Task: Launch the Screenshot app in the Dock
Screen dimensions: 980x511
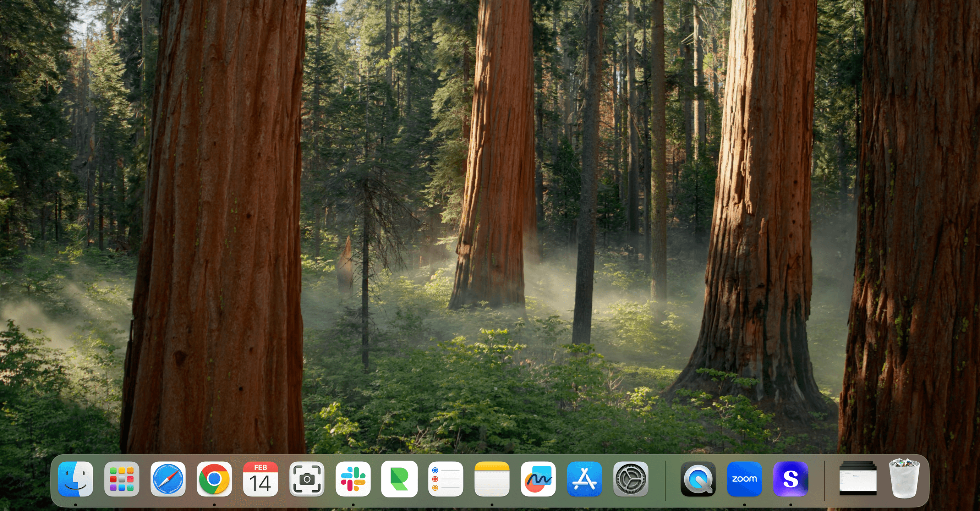Action: [x=307, y=479]
